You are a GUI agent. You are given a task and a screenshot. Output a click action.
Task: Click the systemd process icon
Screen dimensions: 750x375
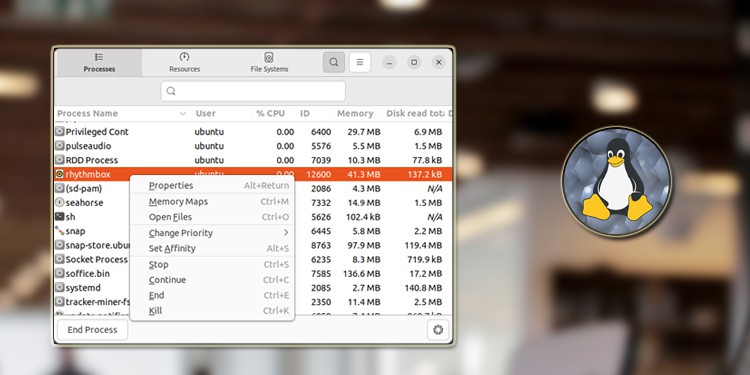[x=60, y=287]
